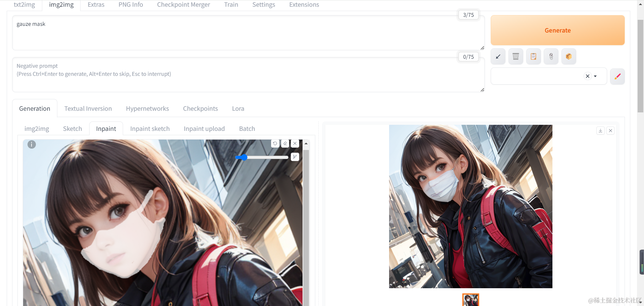Select the small output thumbnail below preview

pos(471,300)
